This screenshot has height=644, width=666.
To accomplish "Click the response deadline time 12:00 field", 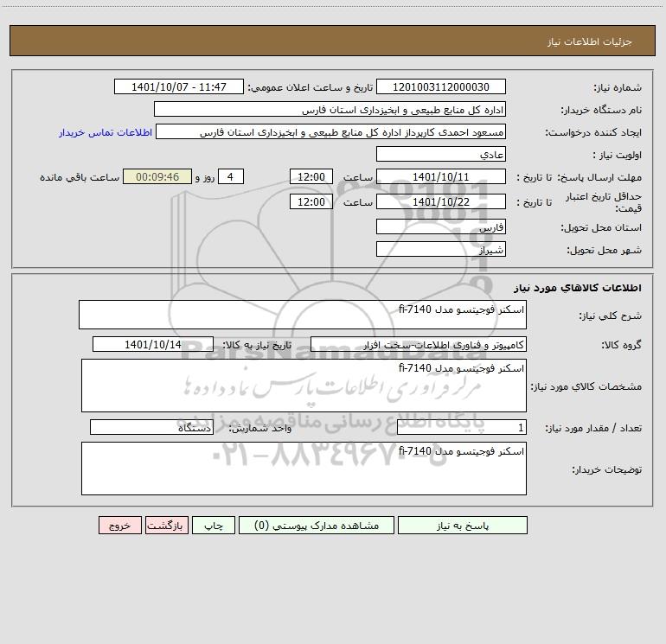I will tap(311, 177).
